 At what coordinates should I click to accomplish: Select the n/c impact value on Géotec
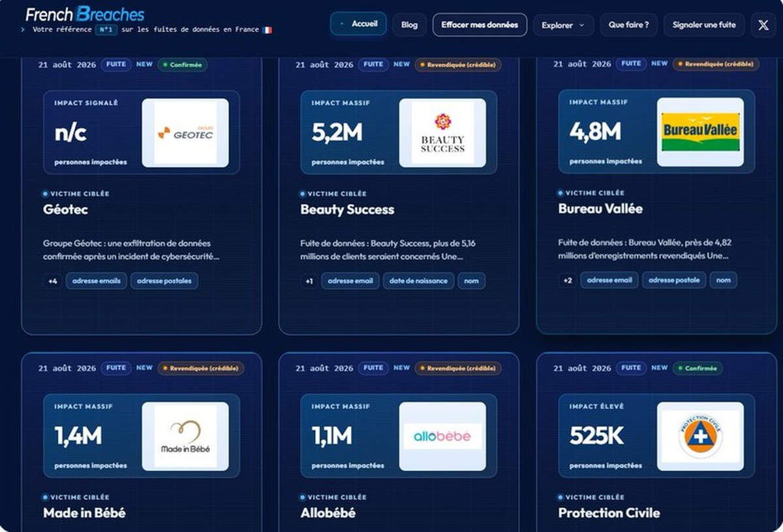click(x=70, y=133)
